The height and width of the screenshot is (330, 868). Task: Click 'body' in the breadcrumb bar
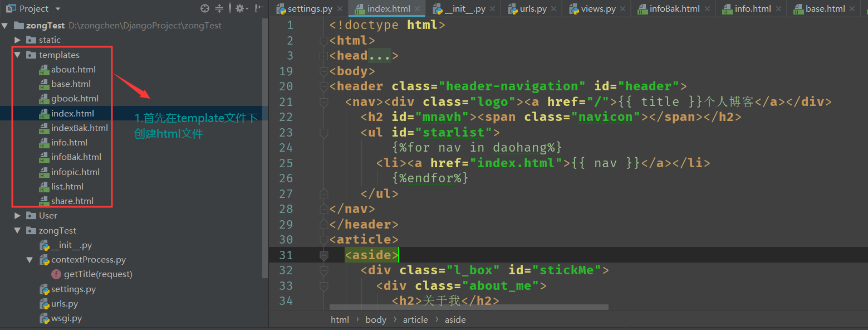point(376,320)
